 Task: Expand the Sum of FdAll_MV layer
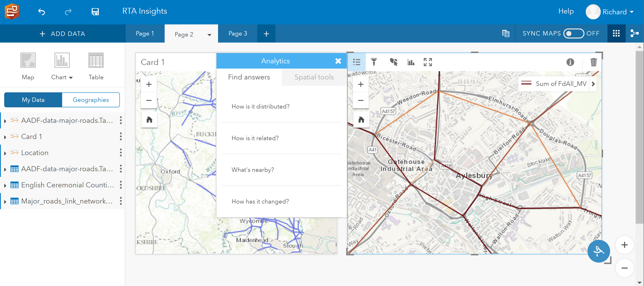[x=593, y=84]
